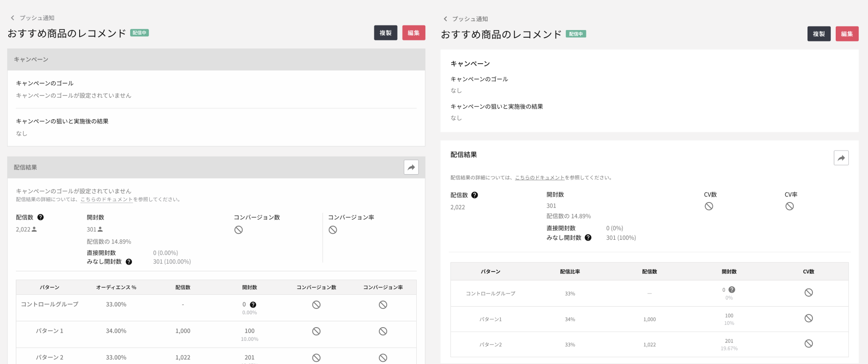Click the '301 (100.00%)' みなし開封数 value
Image resolution: width=868 pixels, height=364 pixels.
pyautogui.click(x=172, y=262)
